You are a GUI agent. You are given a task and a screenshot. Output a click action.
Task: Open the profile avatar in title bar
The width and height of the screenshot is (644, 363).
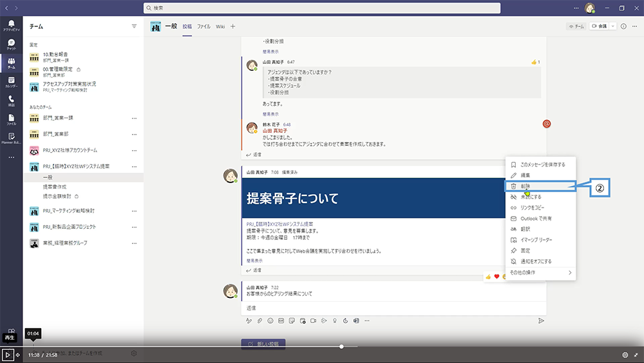590,8
